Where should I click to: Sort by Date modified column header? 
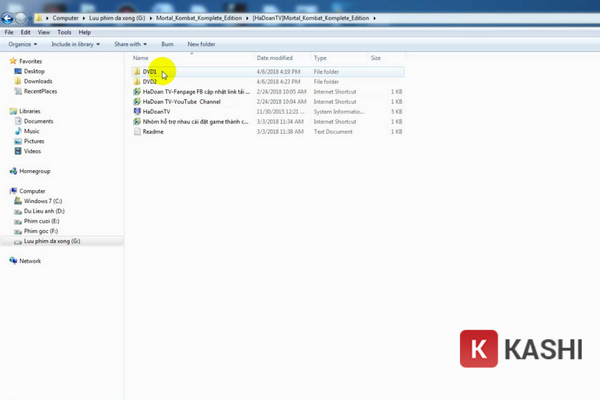(282, 58)
